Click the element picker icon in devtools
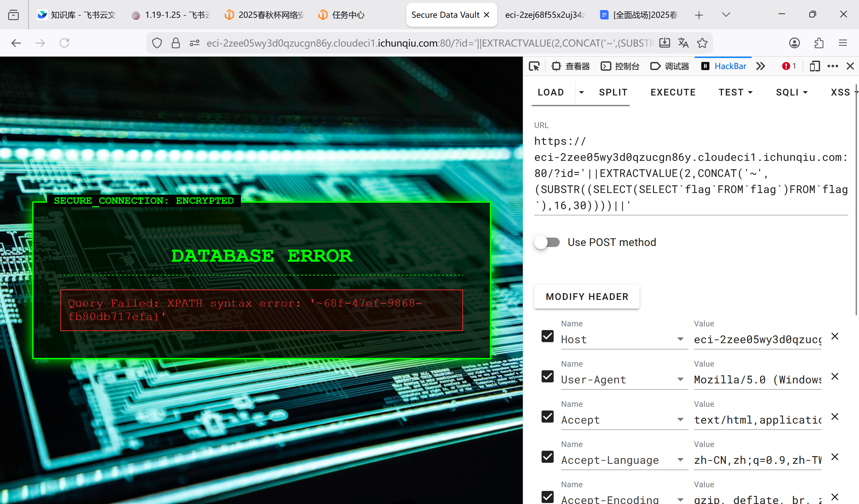 [534, 66]
